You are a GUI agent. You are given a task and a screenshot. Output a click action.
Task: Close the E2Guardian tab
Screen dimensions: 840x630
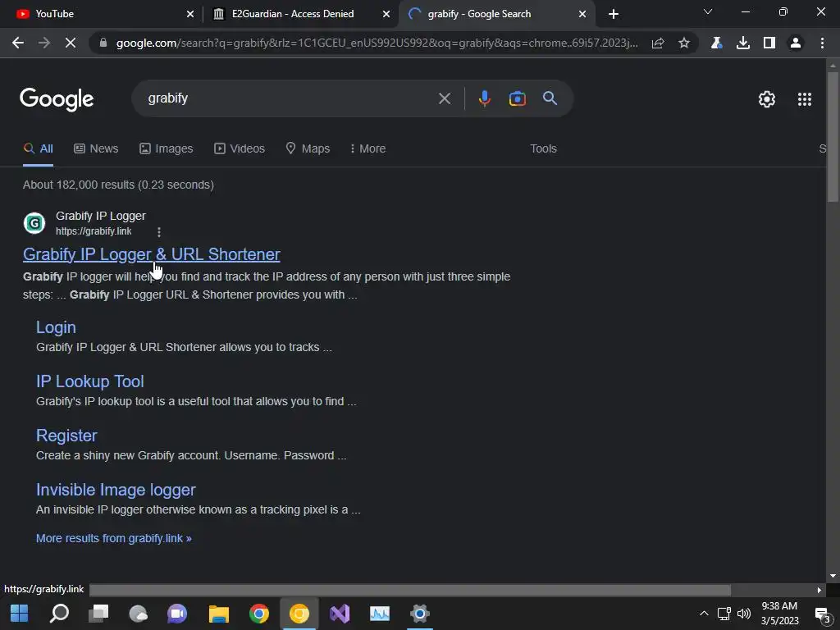coord(386,14)
